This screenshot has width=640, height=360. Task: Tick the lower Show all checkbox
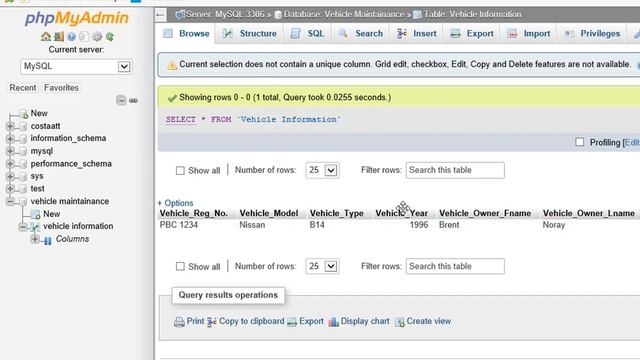pyautogui.click(x=180, y=267)
